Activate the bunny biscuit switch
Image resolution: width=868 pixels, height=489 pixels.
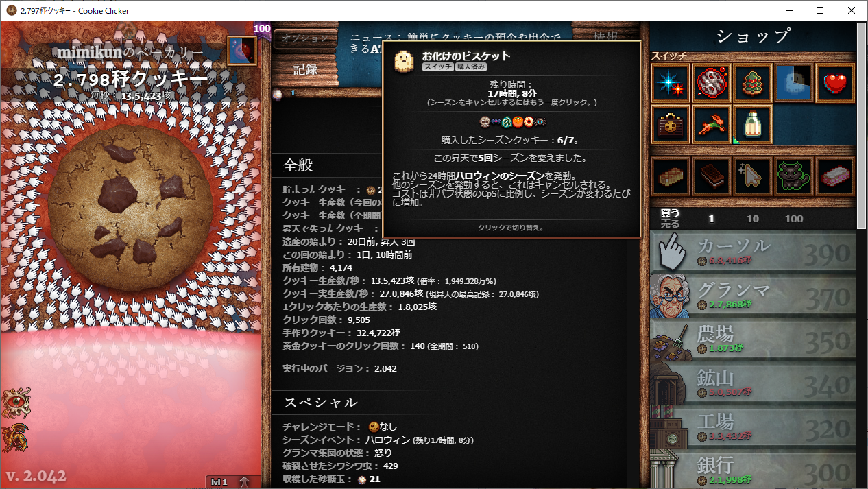[711, 124]
